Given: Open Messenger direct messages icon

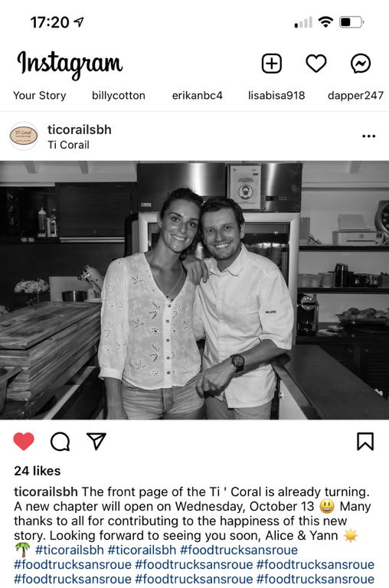Looking at the screenshot, I should [361, 63].
